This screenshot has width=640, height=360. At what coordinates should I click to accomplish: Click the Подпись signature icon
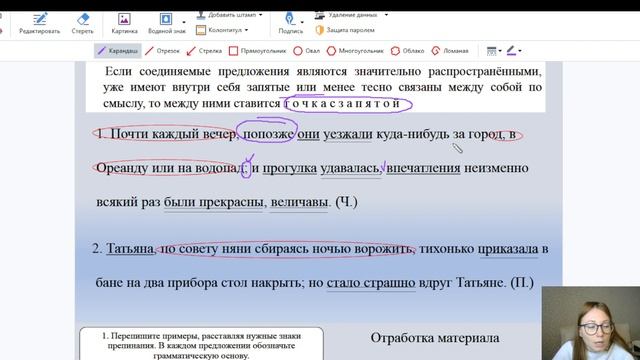(289, 19)
